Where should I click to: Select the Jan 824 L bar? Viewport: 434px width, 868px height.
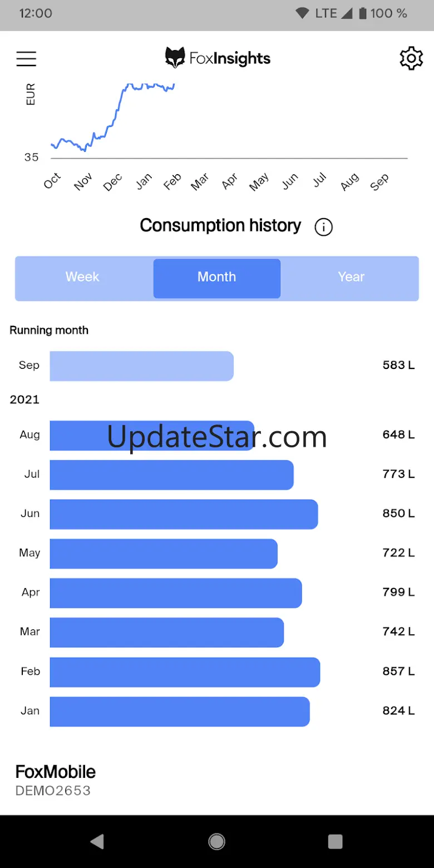click(180, 712)
